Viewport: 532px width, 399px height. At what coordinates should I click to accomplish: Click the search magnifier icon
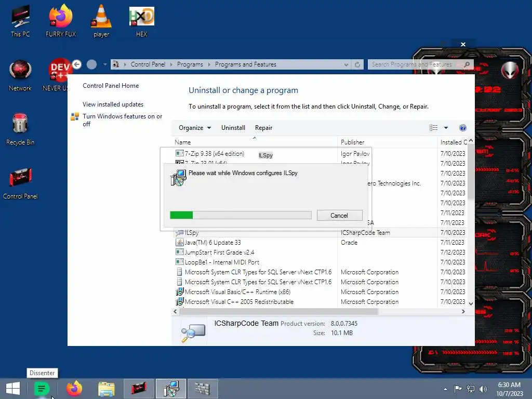click(x=467, y=64)
